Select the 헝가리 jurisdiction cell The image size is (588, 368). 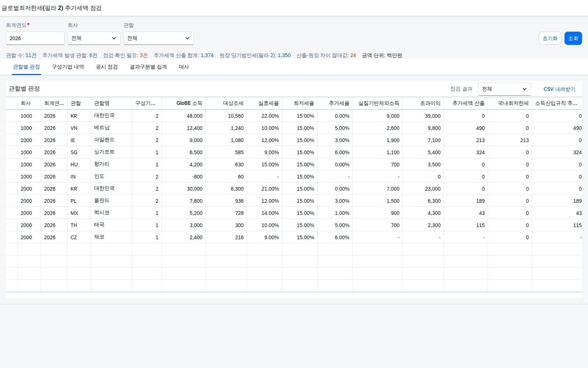pyautogui.click(x=112, y=164)
